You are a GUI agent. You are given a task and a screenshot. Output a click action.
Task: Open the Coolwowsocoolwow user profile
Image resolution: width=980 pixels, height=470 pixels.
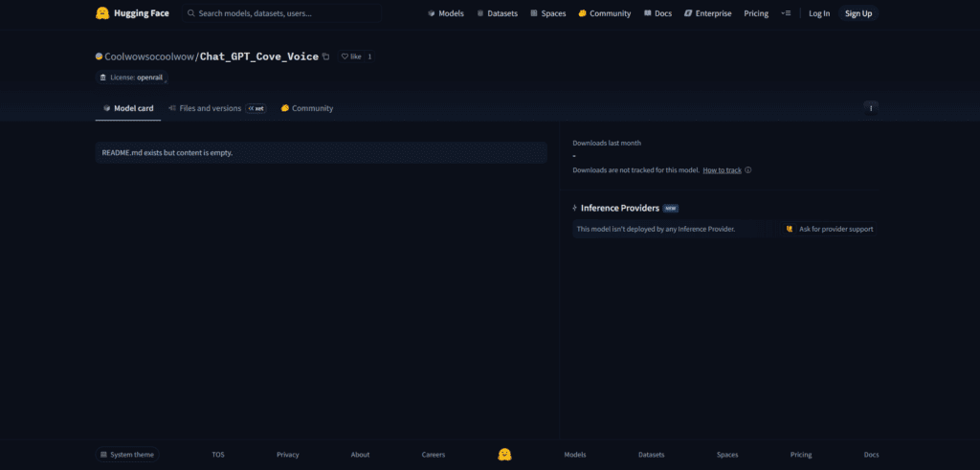[x=149, y=56]
